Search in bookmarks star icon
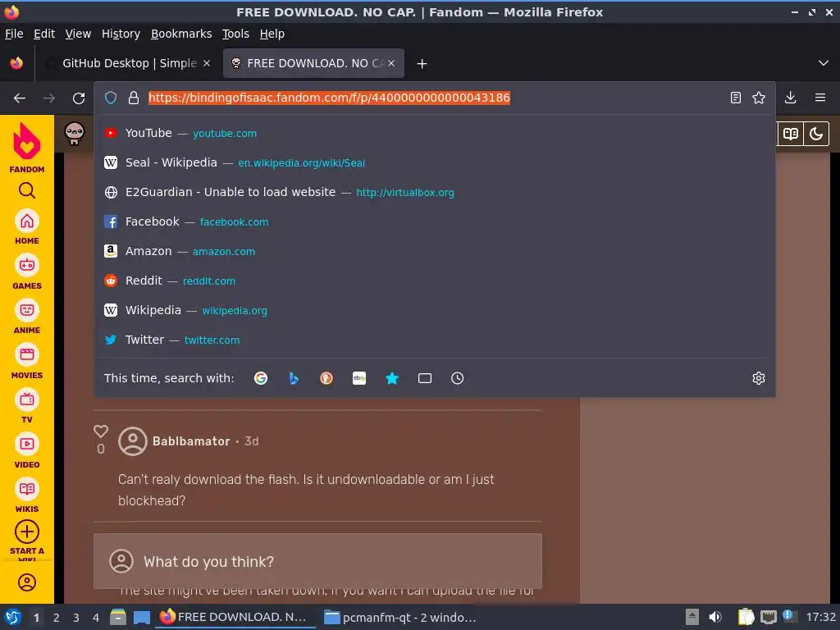Screen dimensions: 840x630 392,378
